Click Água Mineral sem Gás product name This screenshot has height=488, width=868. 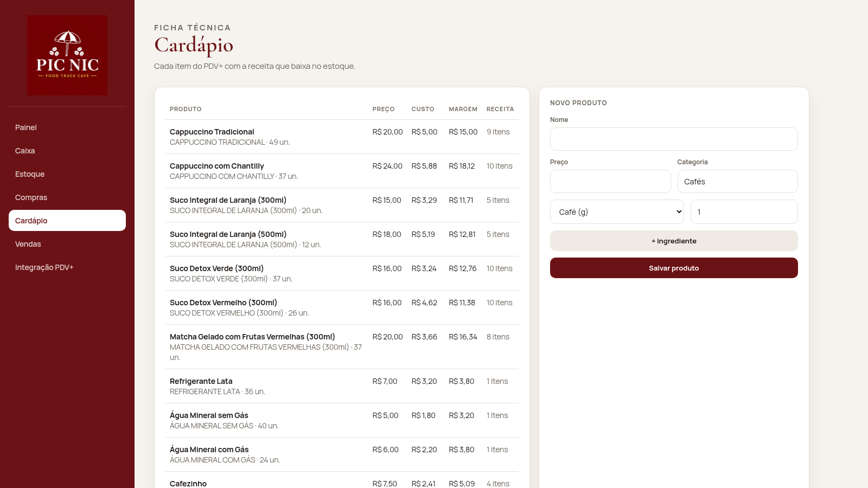(209, 415)
